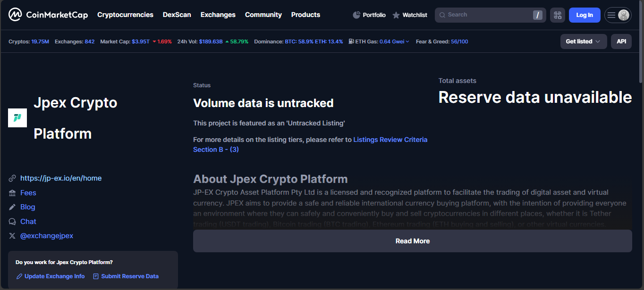Click the Jpex Crypto Platform logo
The image size is (644, 290).
coord(17,118)
